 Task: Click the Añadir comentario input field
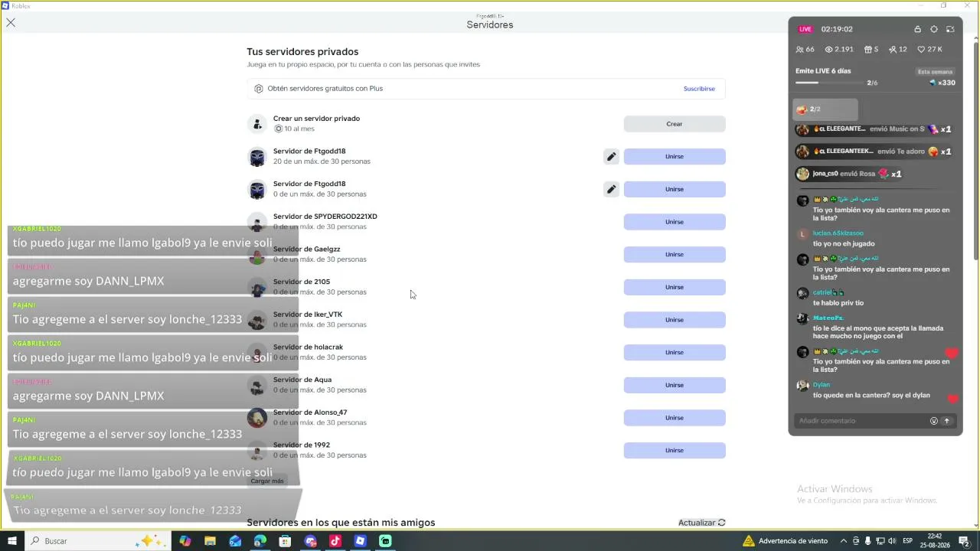click(861, 421)
